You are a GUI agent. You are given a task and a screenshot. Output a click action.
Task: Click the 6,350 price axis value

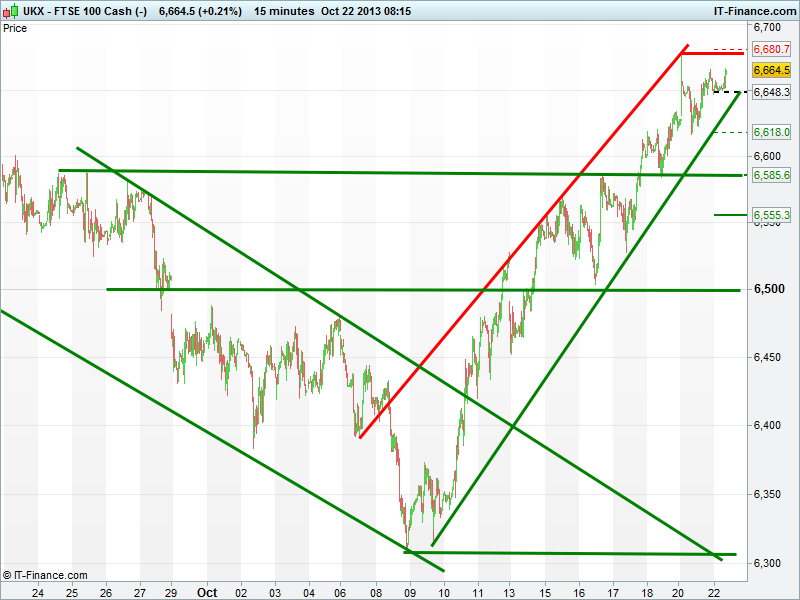point(767,494)
